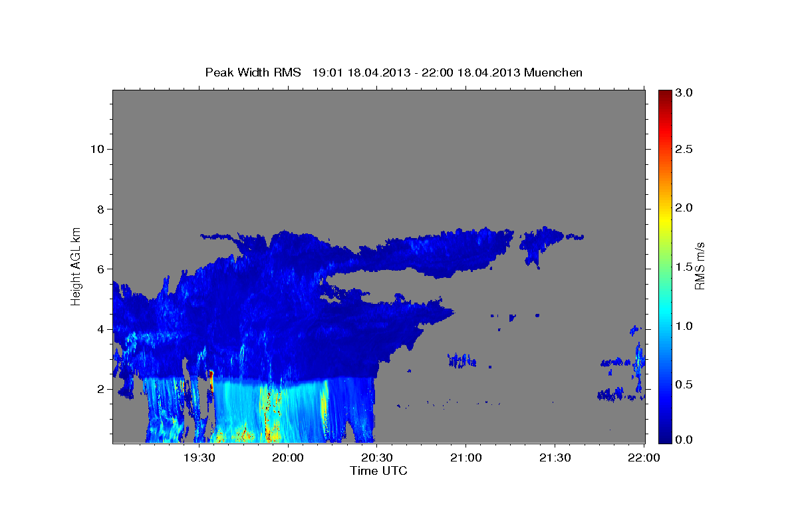Click the colorbar value 2.0

point(684,207)
